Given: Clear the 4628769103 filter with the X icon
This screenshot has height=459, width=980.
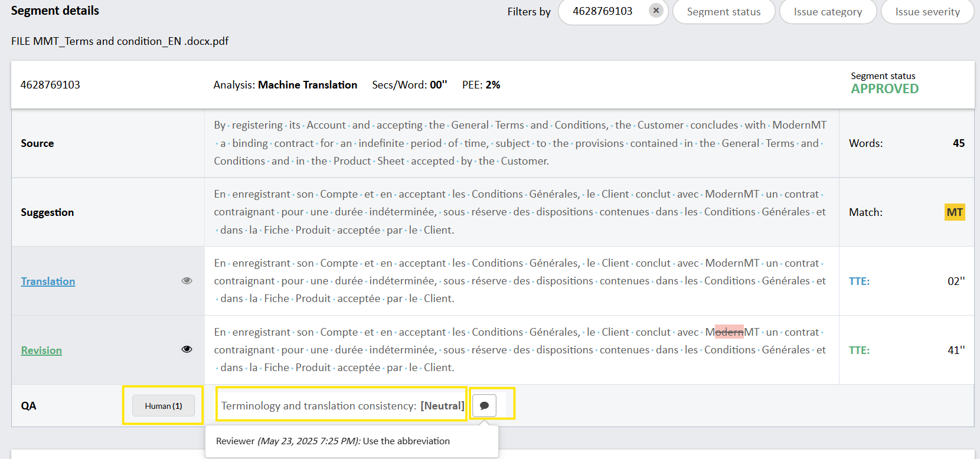Looking at the screenshot, I should click(655, 11).
